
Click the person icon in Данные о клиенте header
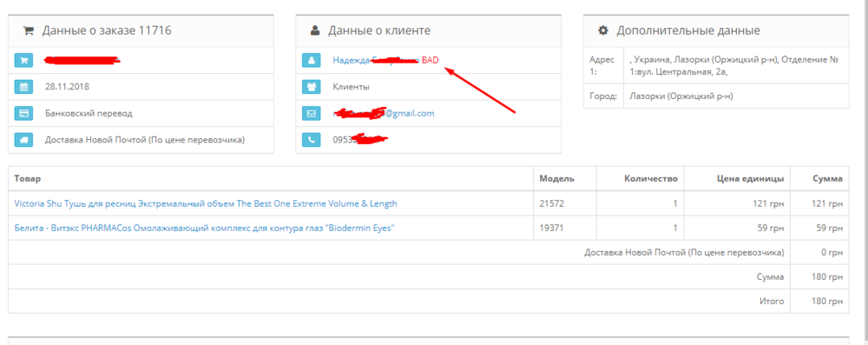pyautogui.click(x=315, y=31)
